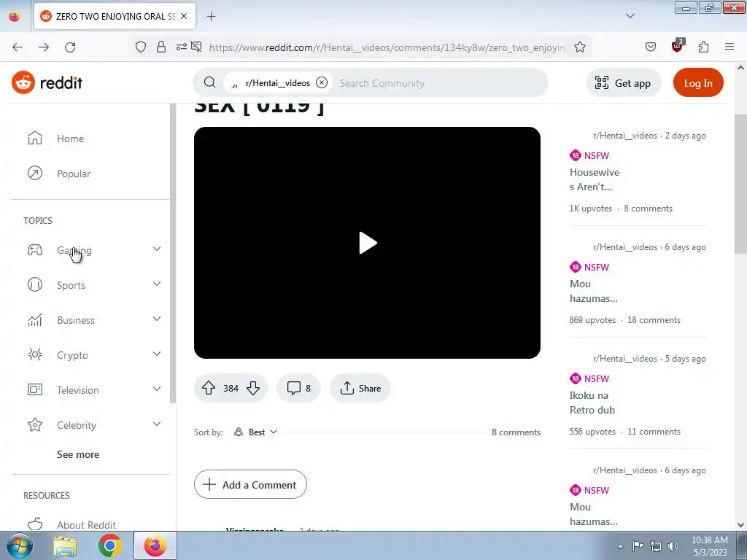Downvote the post
The height and width of the screenshot is (560, 747).
tap(253, 388)
